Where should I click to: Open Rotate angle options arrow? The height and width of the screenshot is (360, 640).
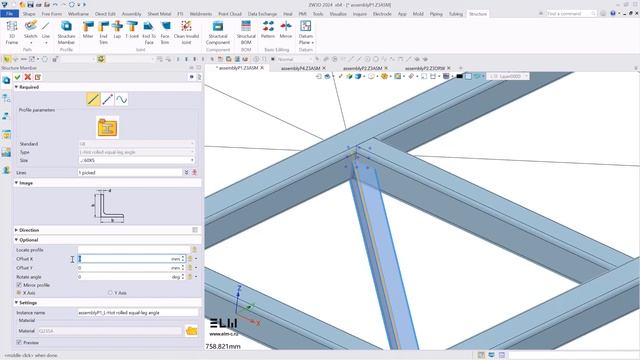pyautogui.click(x=196, y=277)
